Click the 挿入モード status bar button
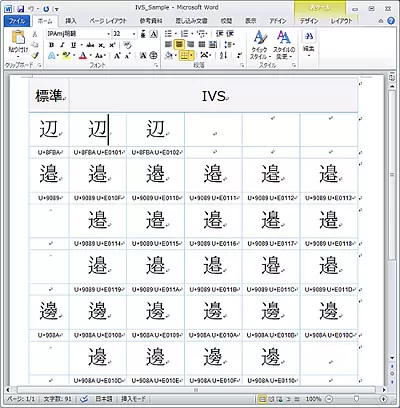The height and width of the screenshot is (408, 400). pos(133,399)
